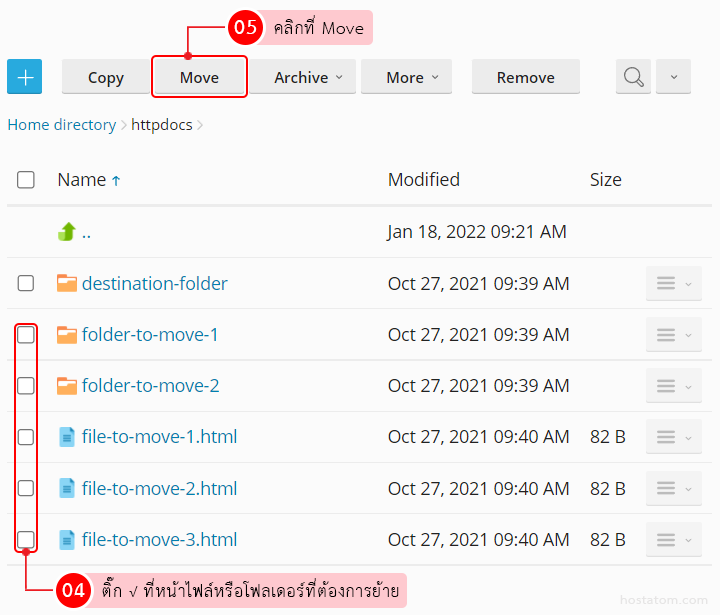Click the Move button
This screenshot has height=615, width=720.
pyautogui.click(x=199, y=77)
